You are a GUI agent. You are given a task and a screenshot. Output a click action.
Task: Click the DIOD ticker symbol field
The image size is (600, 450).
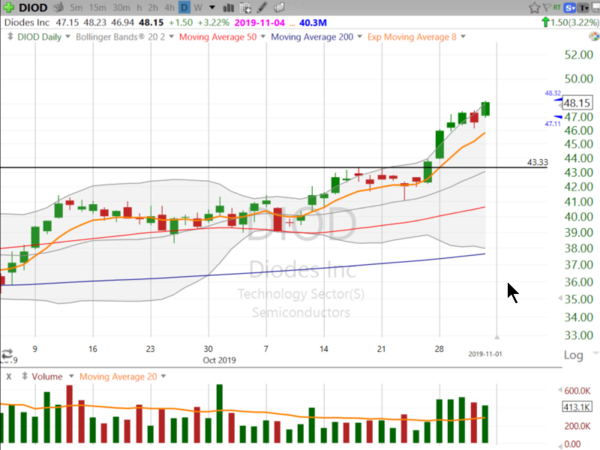[x=33, y=7]
